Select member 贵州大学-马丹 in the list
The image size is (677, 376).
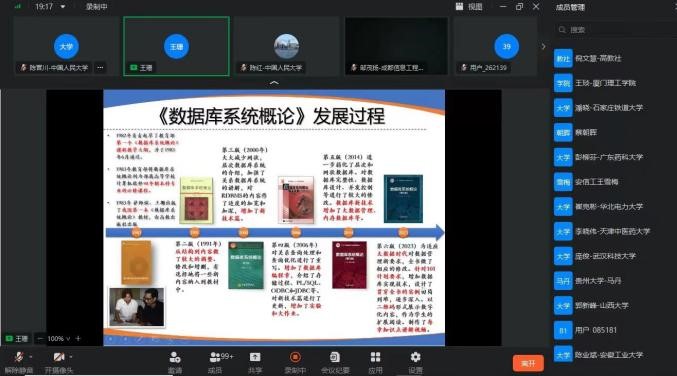pos(615,281)
